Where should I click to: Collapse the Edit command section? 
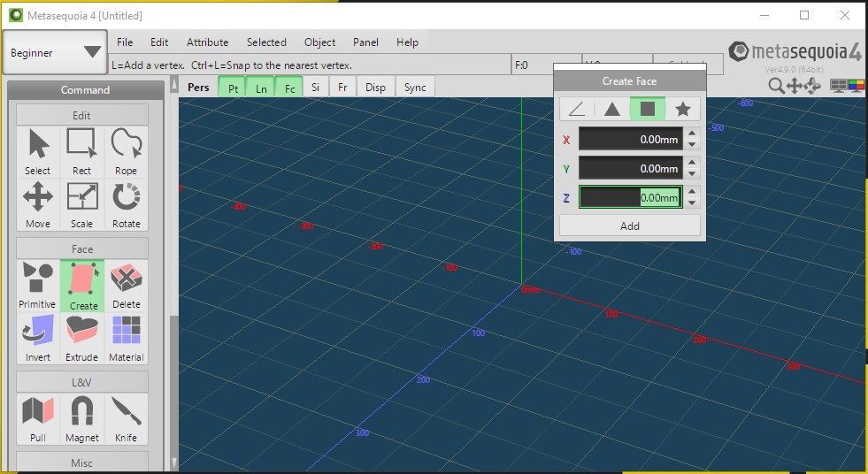pos(82,115)
